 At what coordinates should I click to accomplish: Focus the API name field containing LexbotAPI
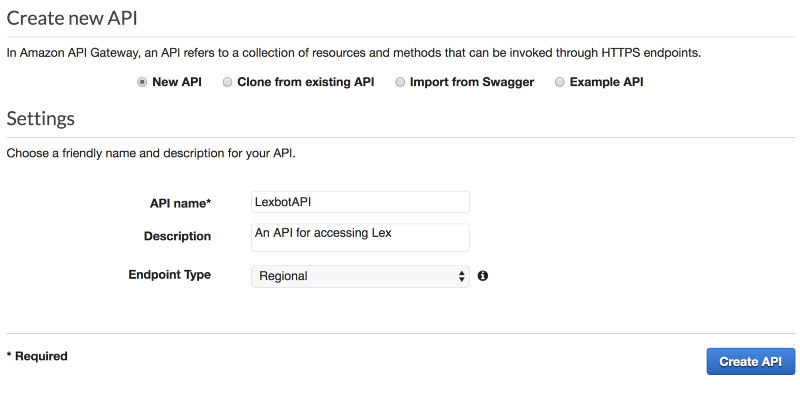(x=360, y=202)
